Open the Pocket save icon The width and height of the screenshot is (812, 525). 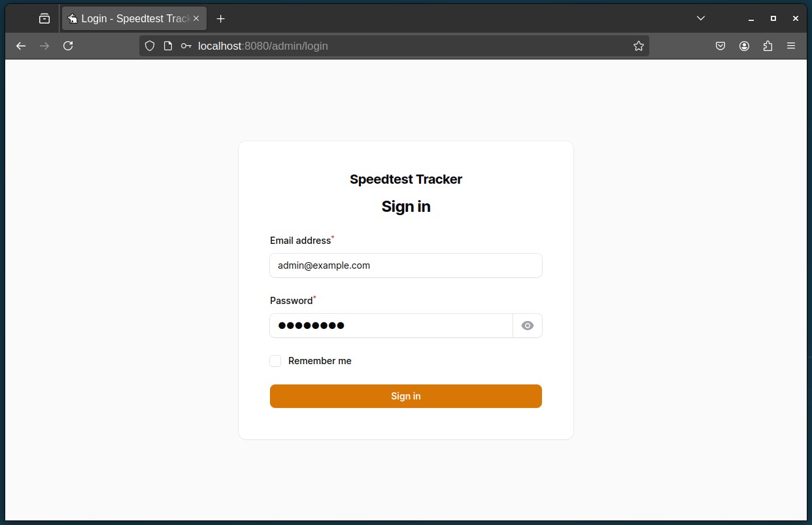720,46
